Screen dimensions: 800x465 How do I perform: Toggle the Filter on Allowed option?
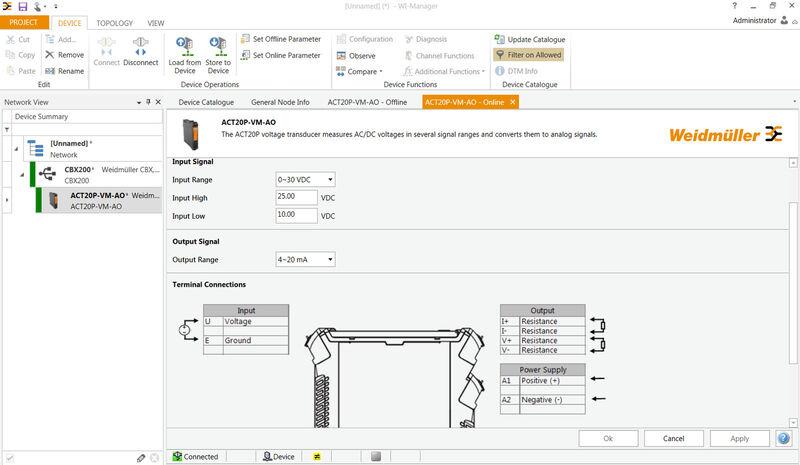528,55
